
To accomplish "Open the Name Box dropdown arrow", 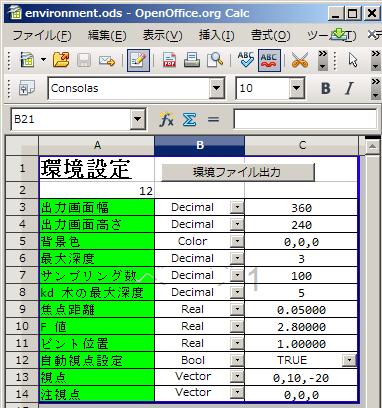I will [x=138, y=119].
